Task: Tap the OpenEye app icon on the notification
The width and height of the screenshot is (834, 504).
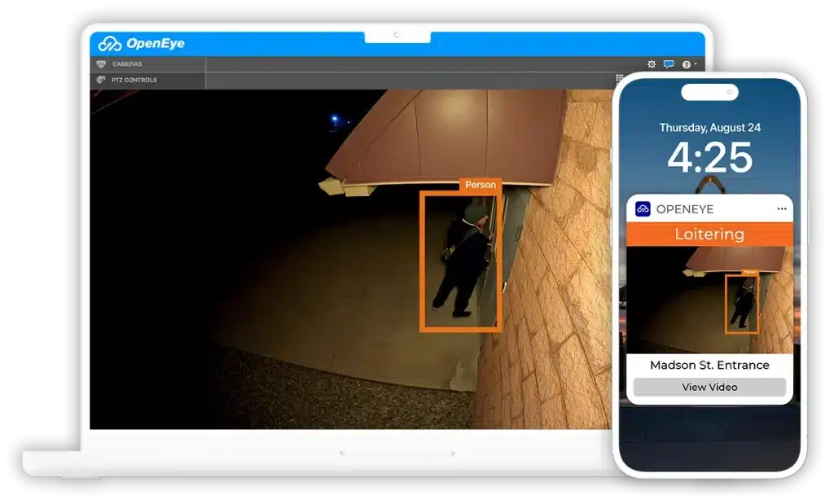Action: tap(644, 208)
